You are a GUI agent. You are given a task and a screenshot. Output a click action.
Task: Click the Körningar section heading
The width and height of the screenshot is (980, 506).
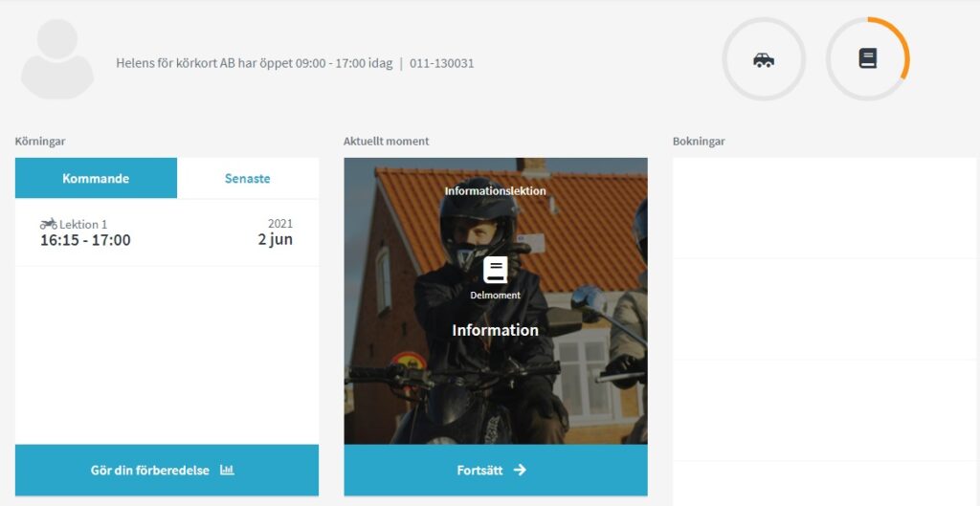tap(40, 142)
